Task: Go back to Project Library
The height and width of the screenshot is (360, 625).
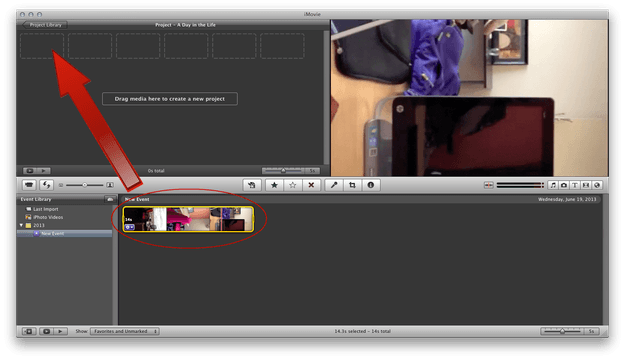Action: 45,25
